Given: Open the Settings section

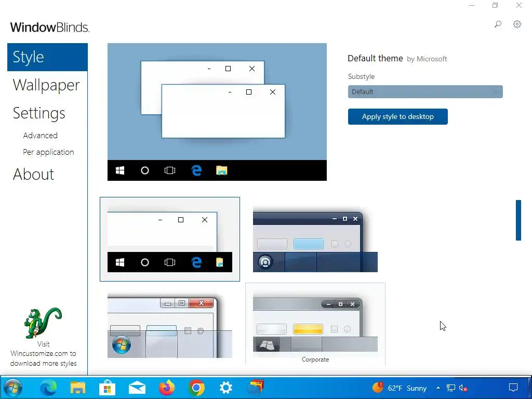Looking at the screenshot, I should 39,113.
